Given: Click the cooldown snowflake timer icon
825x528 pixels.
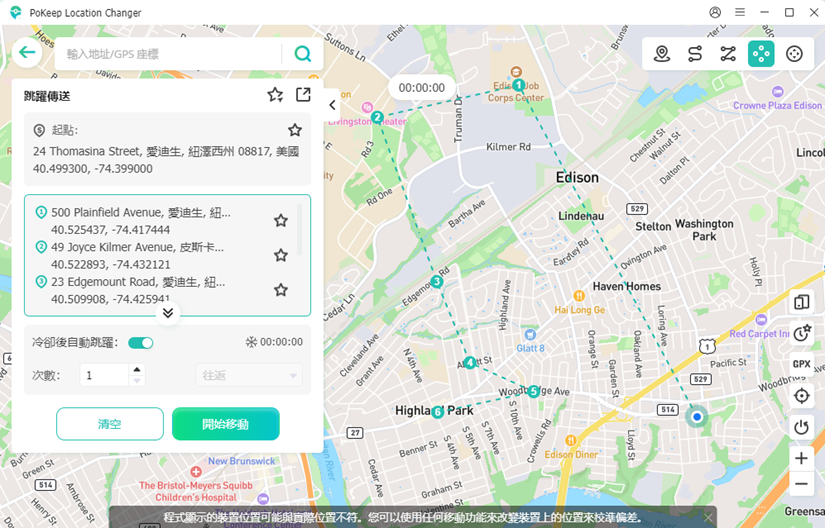Looking at the screenshot, I should coord(251,342).
